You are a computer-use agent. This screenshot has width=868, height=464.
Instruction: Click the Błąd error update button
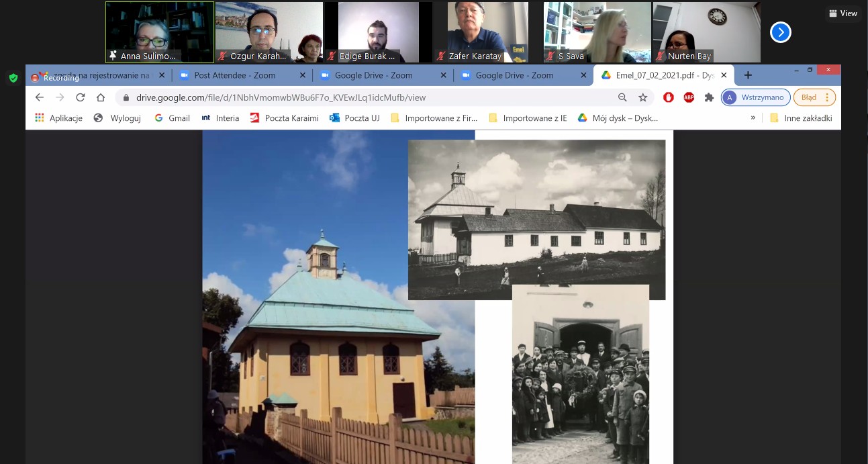(x=814, y=97)
